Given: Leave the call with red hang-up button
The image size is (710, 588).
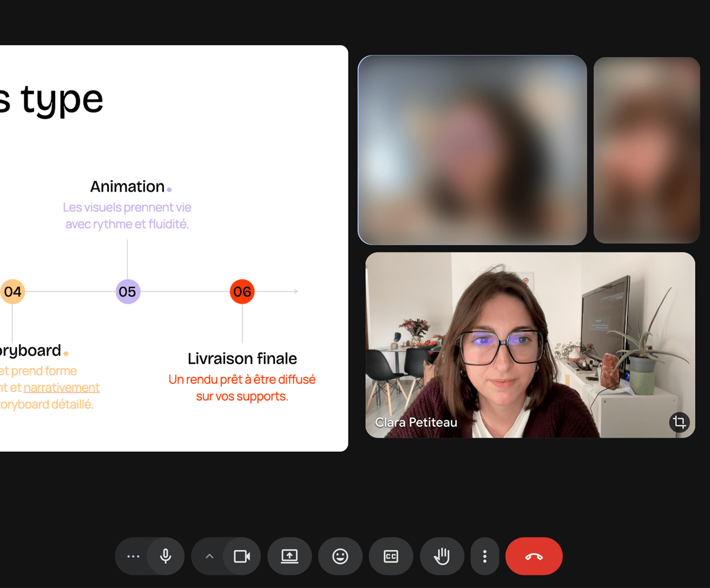Looking at the screenshot, I should [x=534, y=556].
